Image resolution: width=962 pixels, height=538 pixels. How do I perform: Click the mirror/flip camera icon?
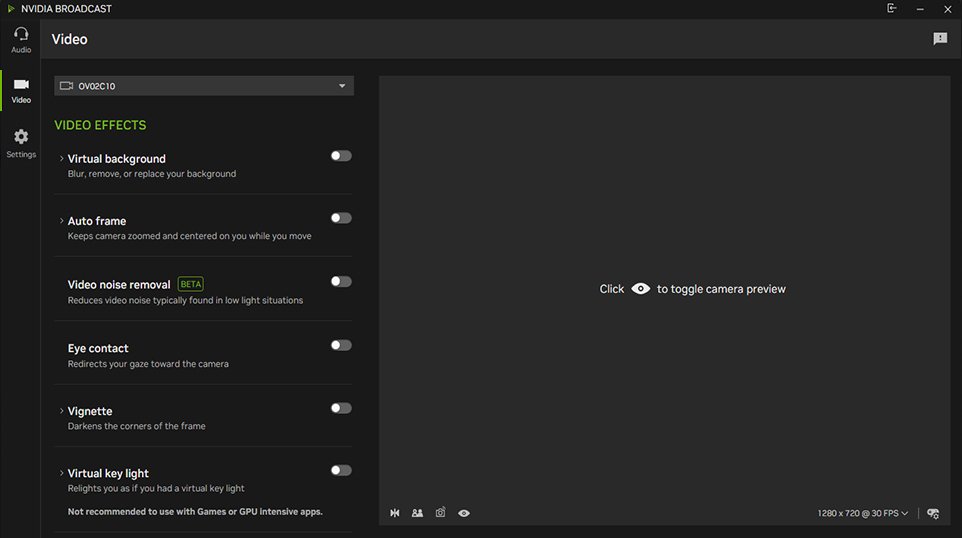tap(394, 513)
